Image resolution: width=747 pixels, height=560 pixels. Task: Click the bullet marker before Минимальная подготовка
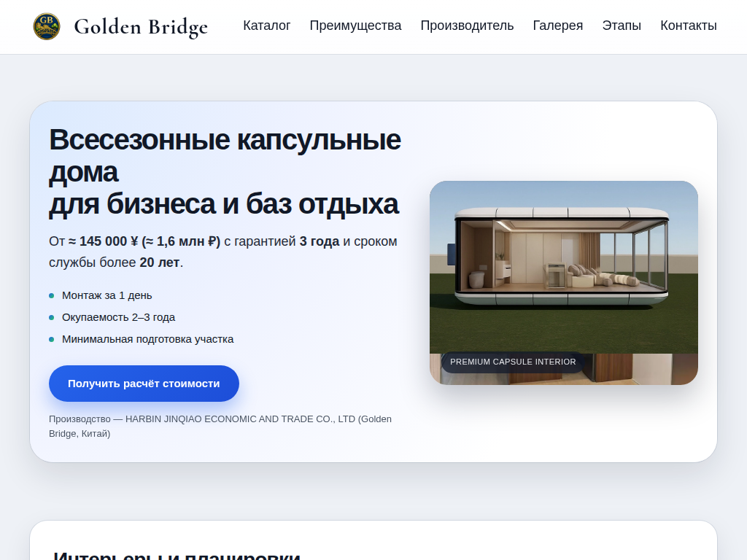coord(51,340)
